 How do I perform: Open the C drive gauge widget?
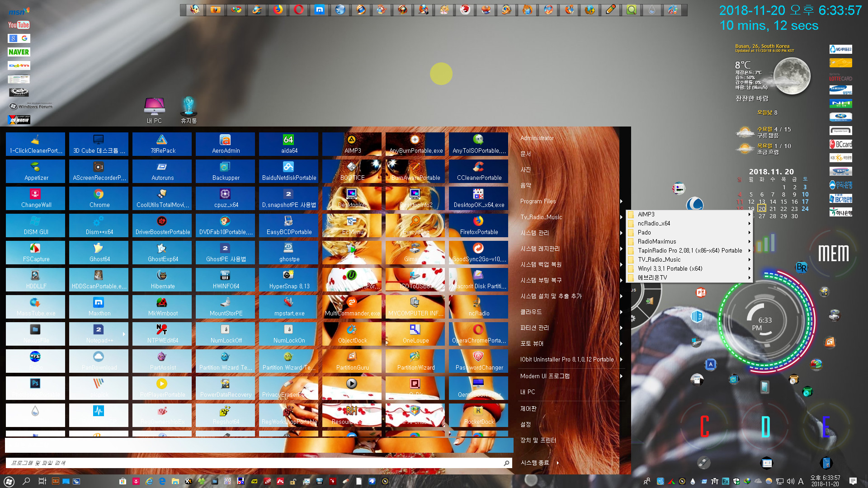pos(704,427)
